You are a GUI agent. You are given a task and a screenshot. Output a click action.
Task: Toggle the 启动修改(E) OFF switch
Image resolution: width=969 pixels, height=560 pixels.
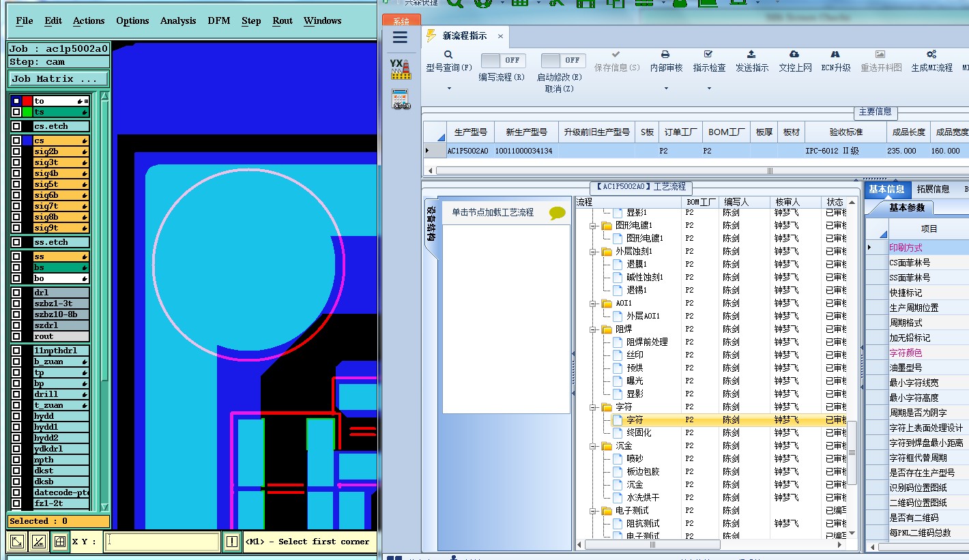564,60
